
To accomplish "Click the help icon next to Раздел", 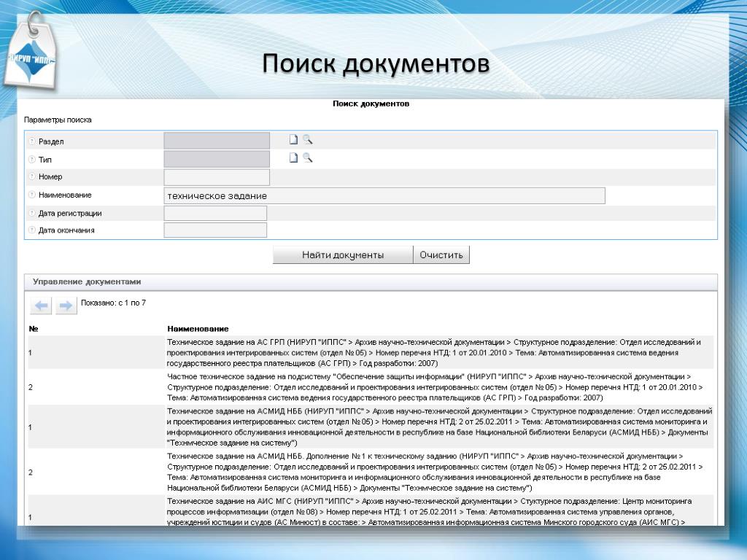I will (32, 141).
